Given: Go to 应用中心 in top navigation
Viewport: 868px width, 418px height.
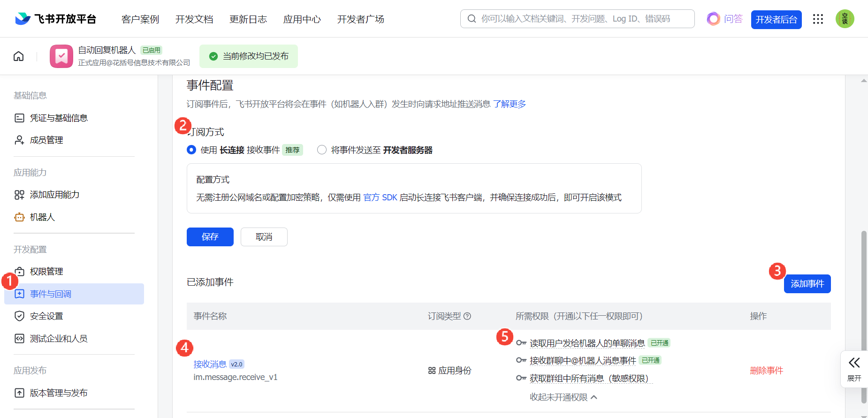Looking at the screenshot, I should pyautogui.click(x=302, y=19).
